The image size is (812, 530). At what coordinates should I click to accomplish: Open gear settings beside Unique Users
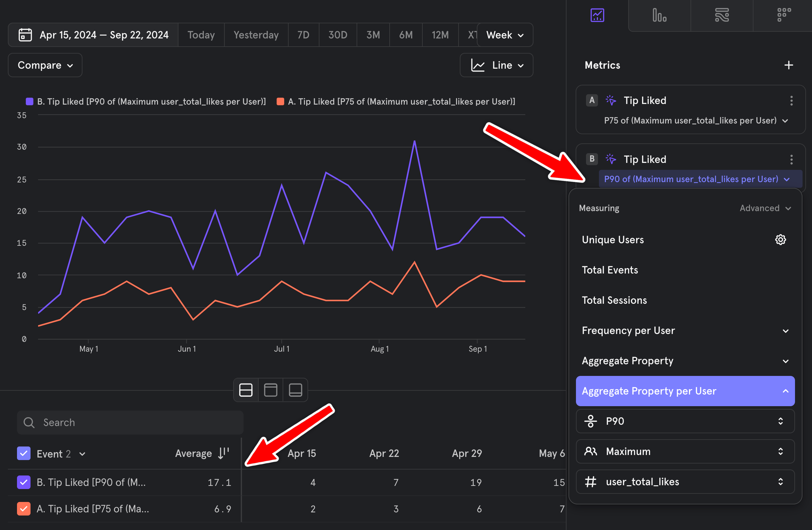coord(780,240)
